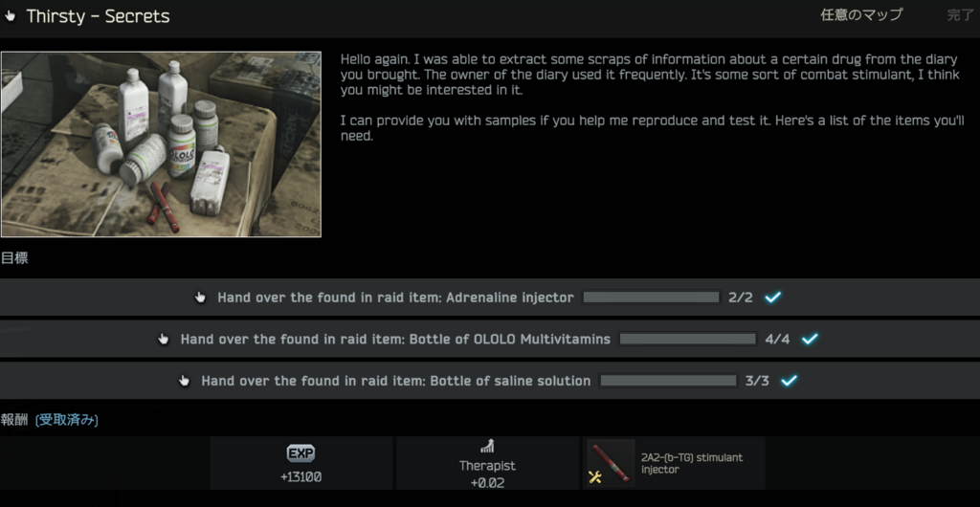Click the 受取済み reward status link
The image size is (980, 507).
(67, 420)
